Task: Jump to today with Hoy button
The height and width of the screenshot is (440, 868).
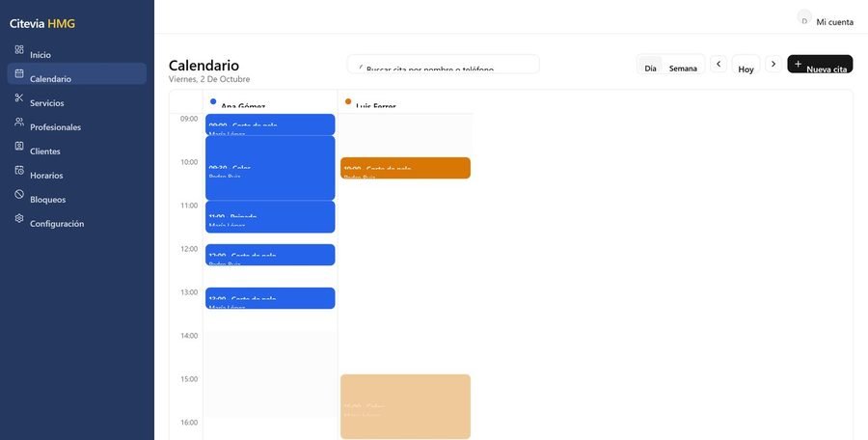Action: pos(746,65)
